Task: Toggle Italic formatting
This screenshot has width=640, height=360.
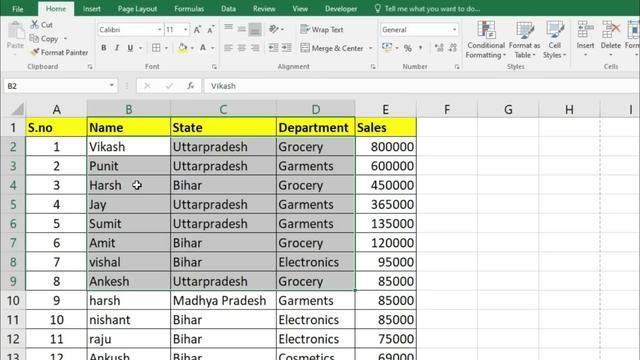Action: [117, 48]
